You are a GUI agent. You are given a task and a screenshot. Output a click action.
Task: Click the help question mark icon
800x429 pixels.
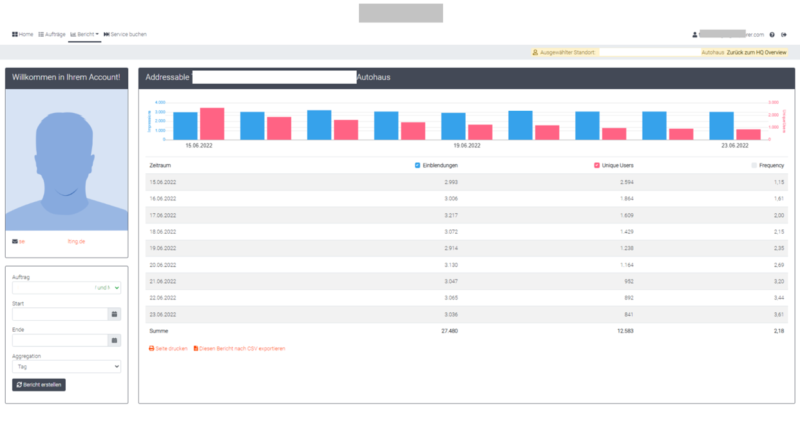click(772, 34)
